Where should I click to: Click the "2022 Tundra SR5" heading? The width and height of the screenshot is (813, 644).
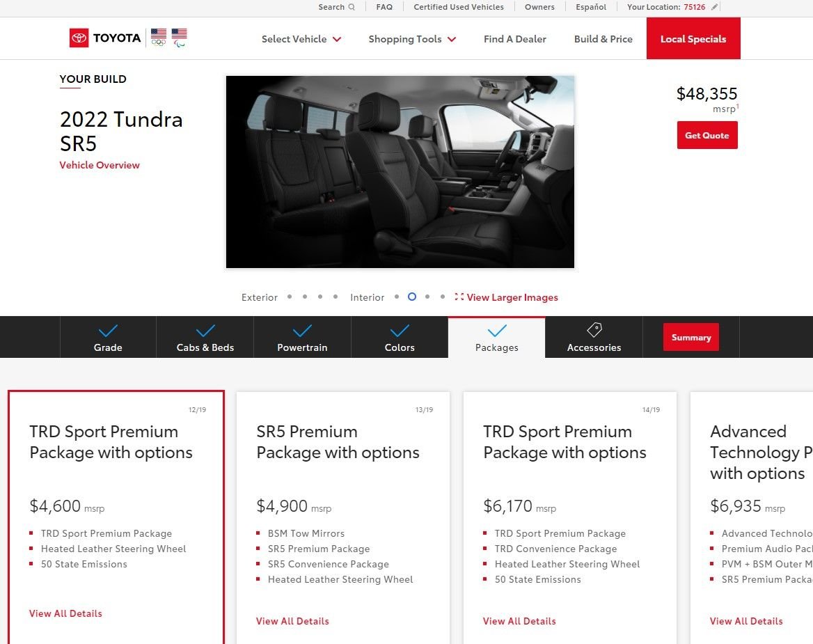tap(121, 131)
